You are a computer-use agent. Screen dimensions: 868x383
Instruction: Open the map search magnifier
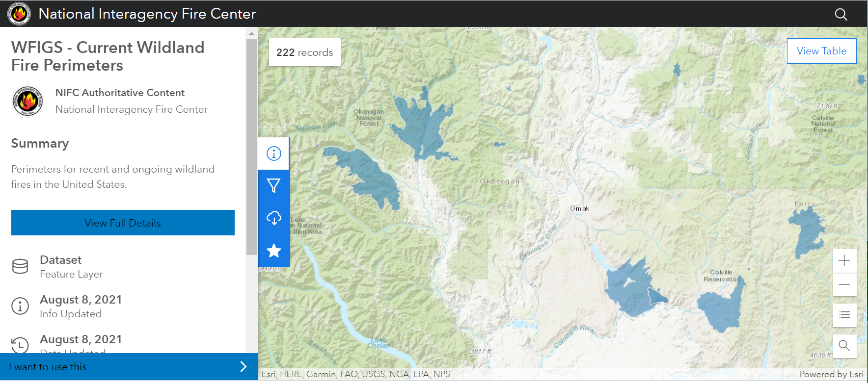click(x=844, y=346)
